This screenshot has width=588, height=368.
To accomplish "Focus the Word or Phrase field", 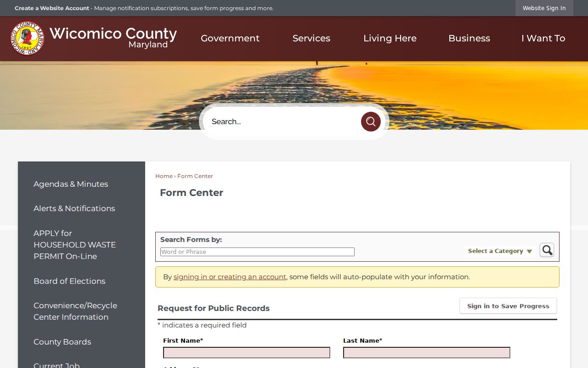I will [x=257, y=252].
